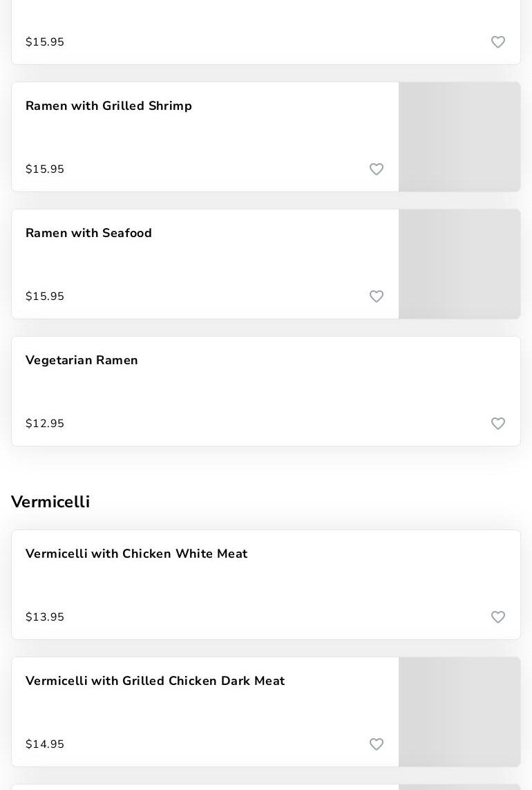
Task: Toggle favorite on Vermicelli with Grilled Chicken Dark Meat
Action: 377,744
